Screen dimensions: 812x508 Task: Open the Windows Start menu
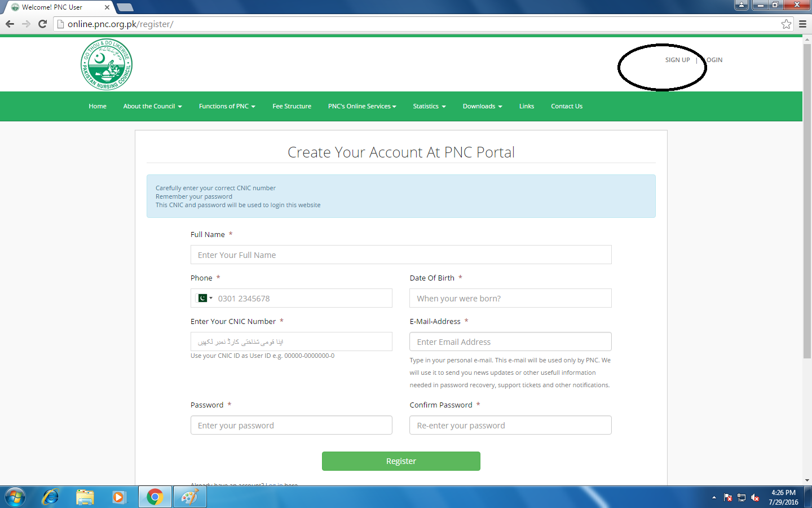pos(15,497)
